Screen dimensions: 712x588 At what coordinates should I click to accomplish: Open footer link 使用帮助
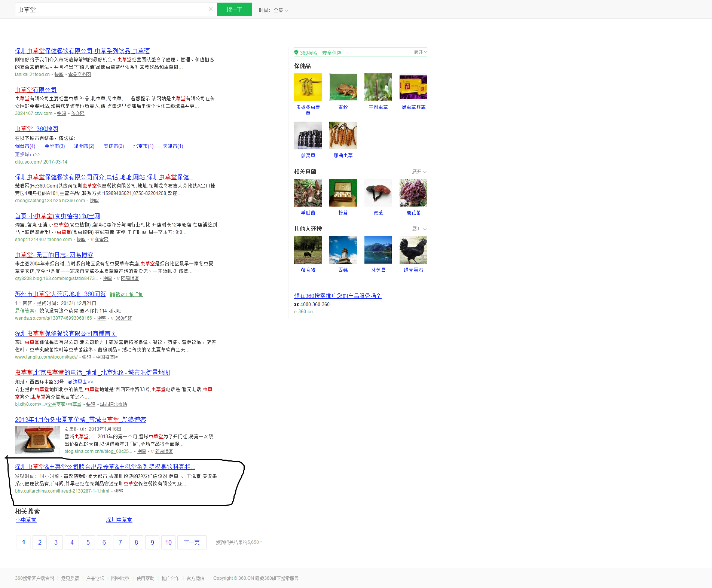(x=145, y=578)
